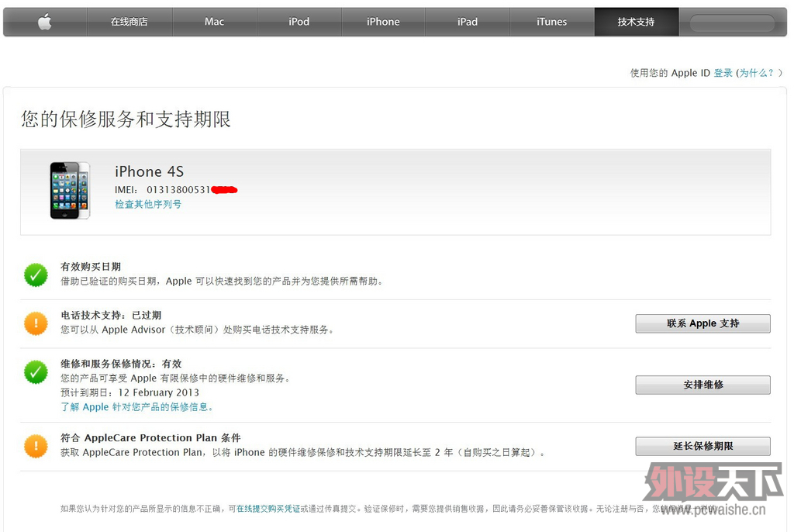The height and width of the screenshot is (532, 794).
Task: Click the 联系 Apple 支持 button
Action: [x=703, y=323]
